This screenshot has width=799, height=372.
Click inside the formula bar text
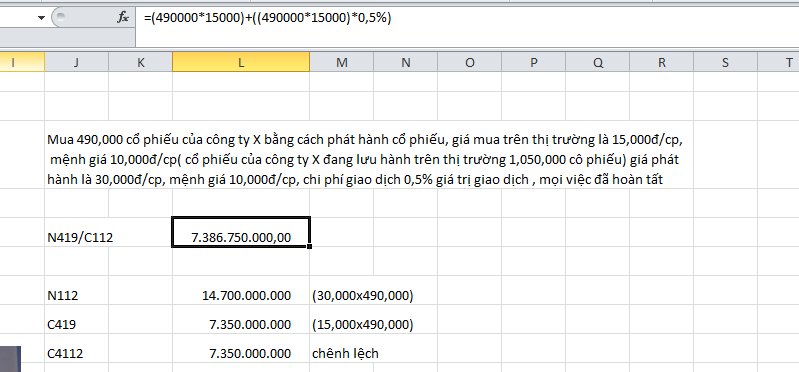point(267,18)
